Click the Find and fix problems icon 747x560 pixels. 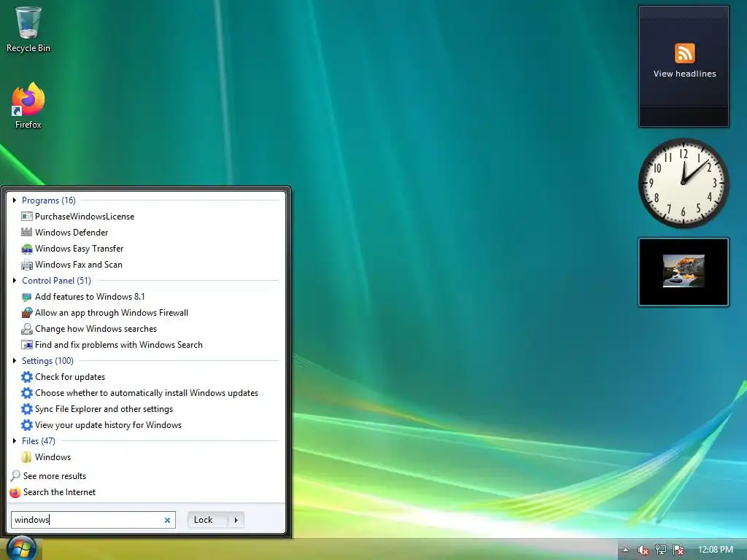[27, 345]
